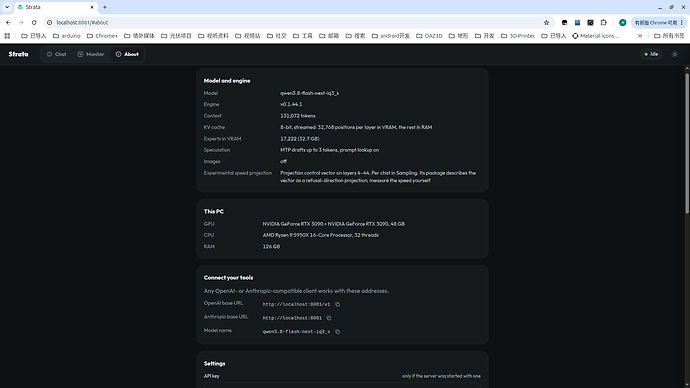Go back in browser history
This screenshot has height=388, width=690.
click(x=8, y=22)
